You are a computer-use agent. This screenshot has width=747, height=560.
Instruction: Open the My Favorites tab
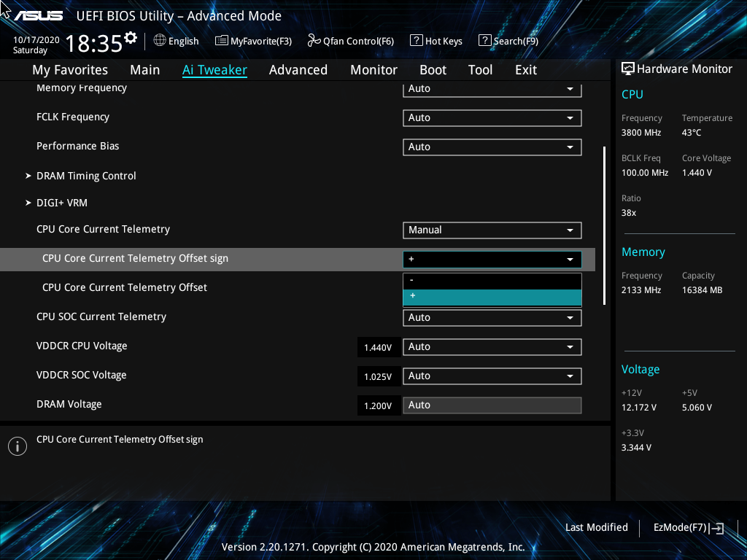pyautogui.click(x=70, y=70)
